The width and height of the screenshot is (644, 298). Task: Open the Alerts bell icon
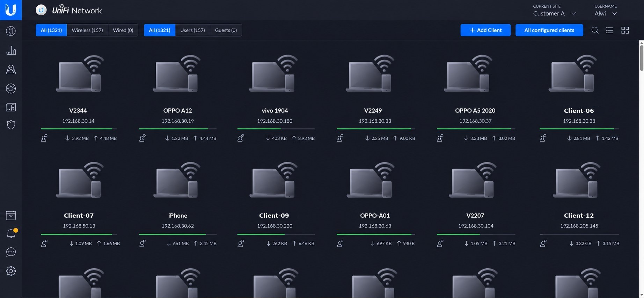click(x=11, y=233)
